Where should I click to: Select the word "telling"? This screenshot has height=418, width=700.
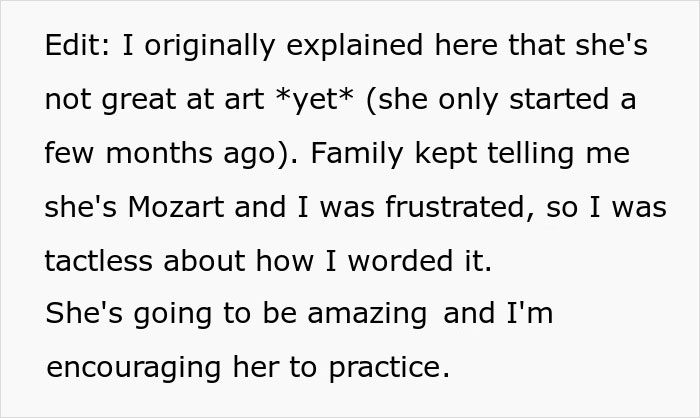(x=530, y=155)
